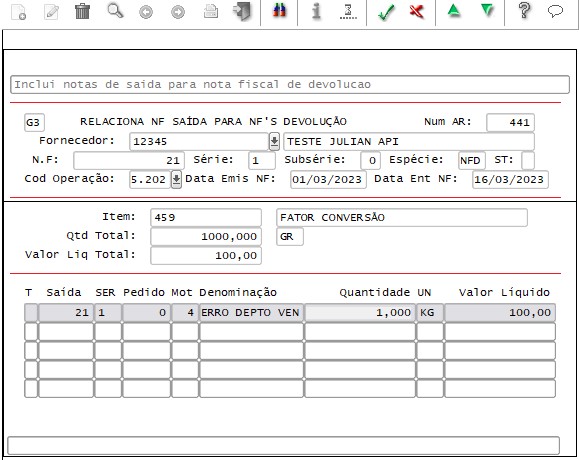Confirm with the green checkmark icon
The image size is (579, 460).
(386, 11)
